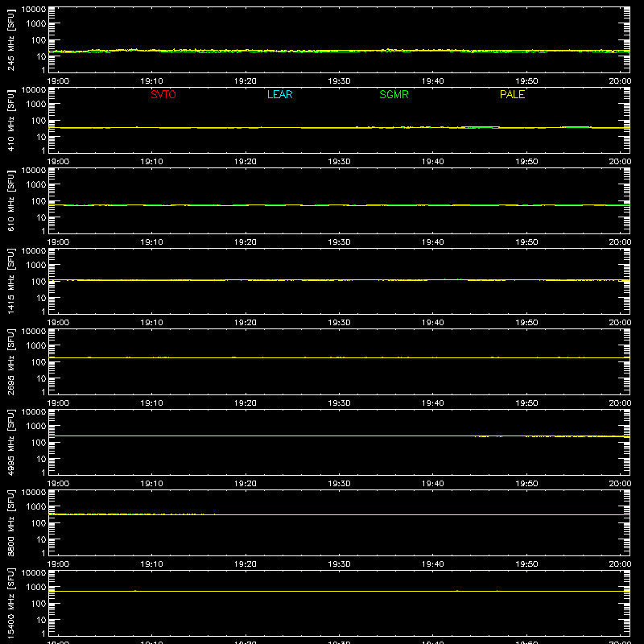Click 1000 tick on the 410 MHz axis
This screenshot has width=644, height=644.
pyautogui.click(x=35, y=105)
